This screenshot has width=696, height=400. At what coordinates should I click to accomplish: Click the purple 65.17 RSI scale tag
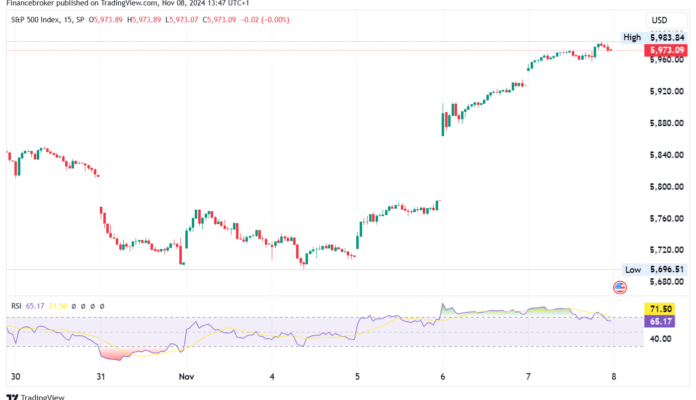coord(660,321)
